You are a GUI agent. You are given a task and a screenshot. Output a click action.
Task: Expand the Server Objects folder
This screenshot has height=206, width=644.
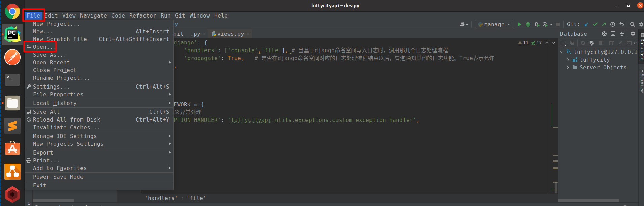(x=568, y=67)
